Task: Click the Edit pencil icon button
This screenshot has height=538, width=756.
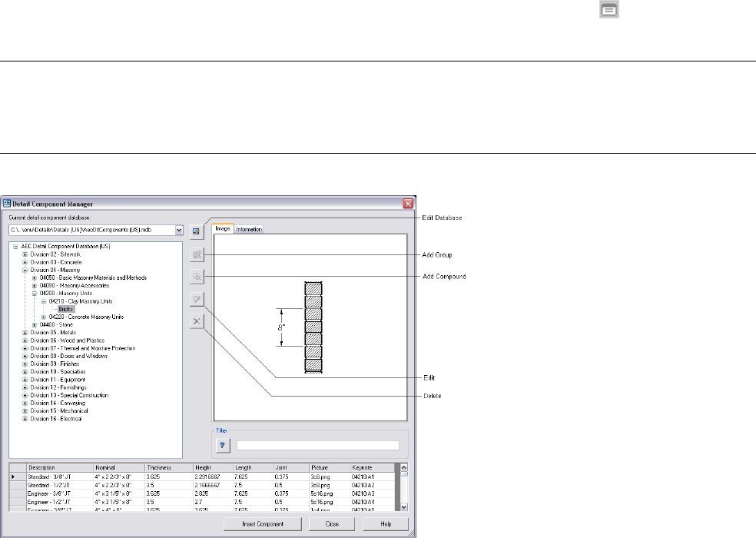Action: [197, 299]
